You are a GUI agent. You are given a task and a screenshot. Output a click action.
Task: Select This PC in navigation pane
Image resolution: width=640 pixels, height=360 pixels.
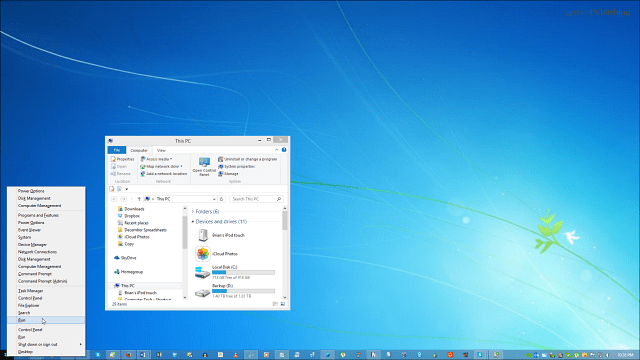124,286
